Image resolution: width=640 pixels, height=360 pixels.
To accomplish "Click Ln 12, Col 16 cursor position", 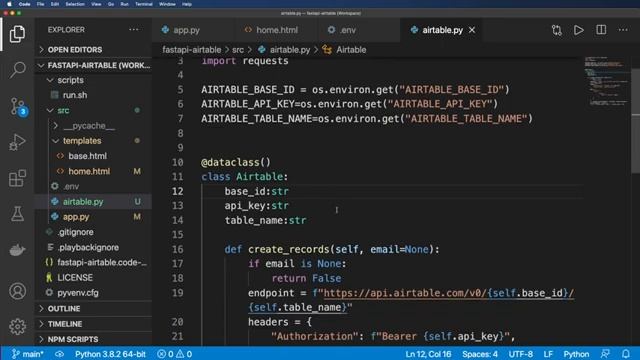I will tap(428, 354).
